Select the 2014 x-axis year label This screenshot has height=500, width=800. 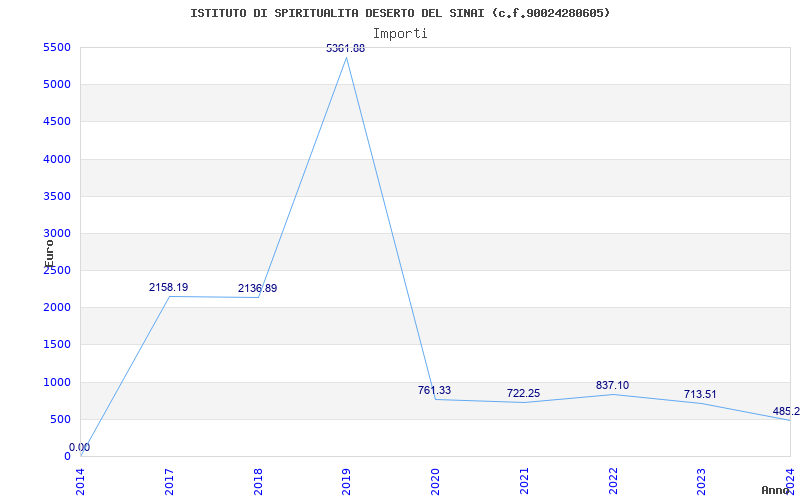point(81,482)
